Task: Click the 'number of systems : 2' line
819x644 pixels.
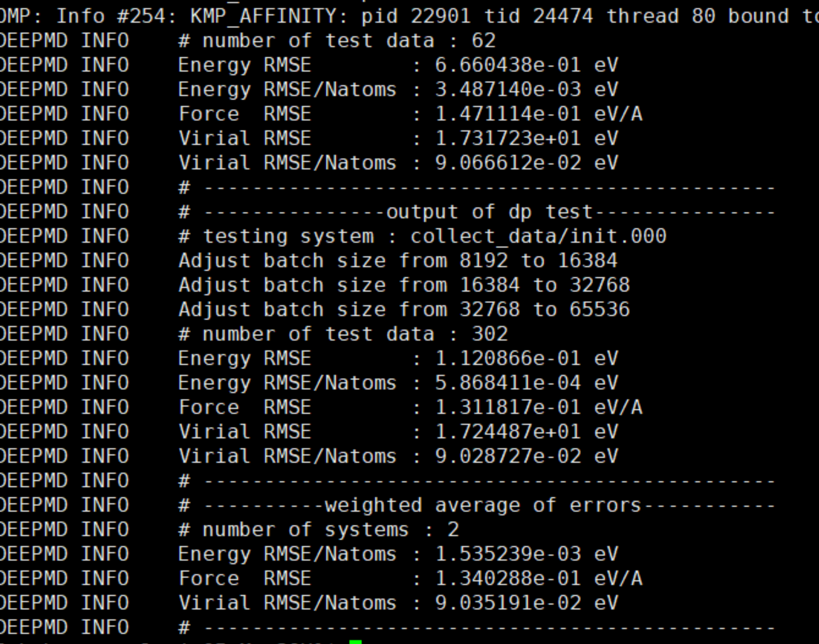Action: pyautogui.click(x=318, y=530)
